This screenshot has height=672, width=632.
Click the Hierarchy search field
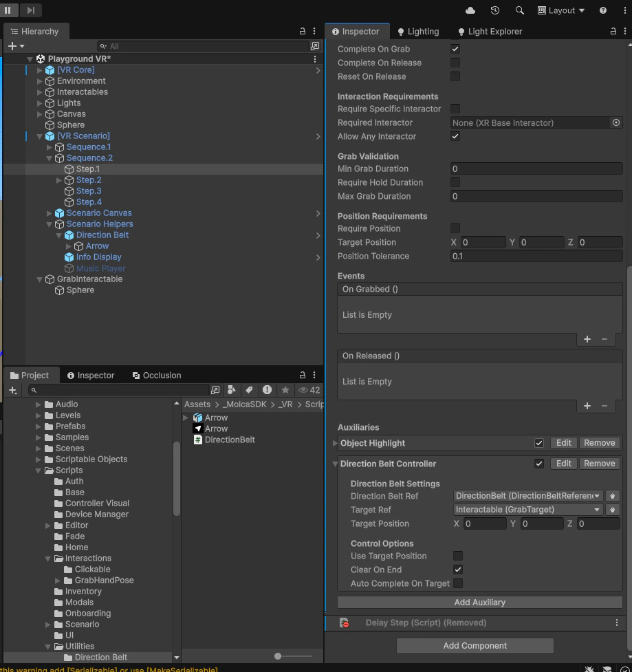point(204,46)
